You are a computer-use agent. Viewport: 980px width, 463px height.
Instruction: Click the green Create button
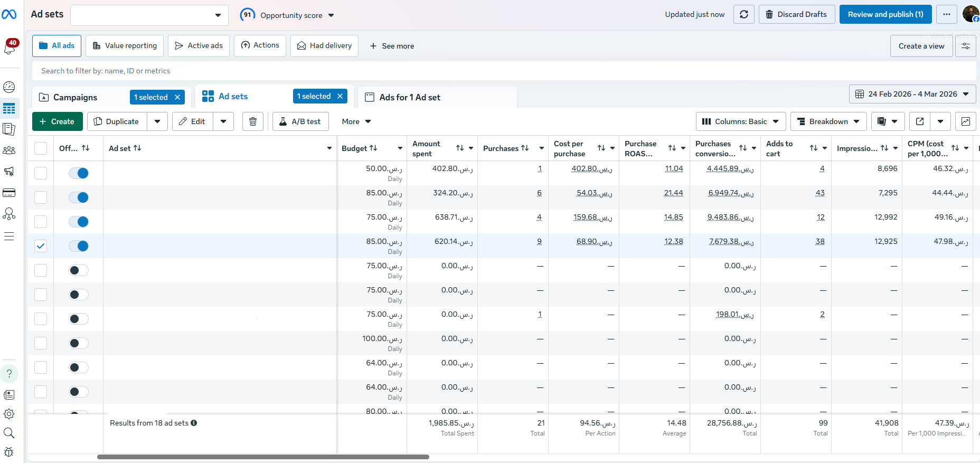[x=58, y=121]
